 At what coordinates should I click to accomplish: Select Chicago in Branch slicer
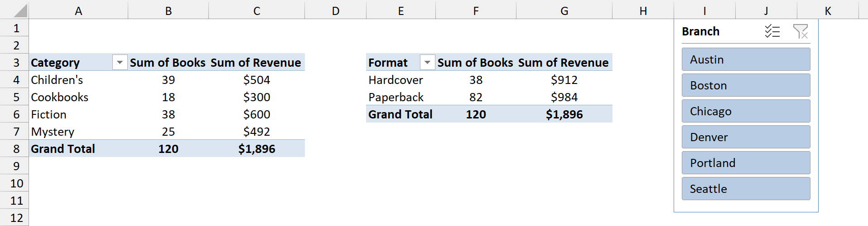point(746,111)
